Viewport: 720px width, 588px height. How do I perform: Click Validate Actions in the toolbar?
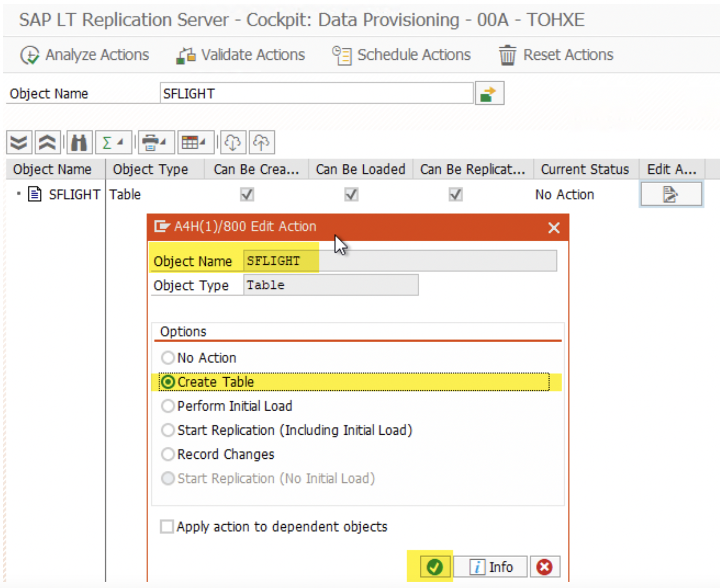tap(240, 55)
